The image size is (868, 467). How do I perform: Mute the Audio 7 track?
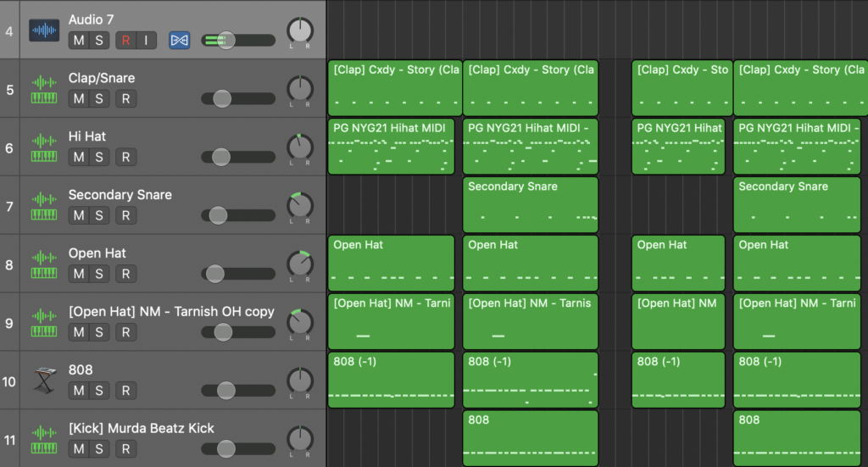[79, 41]
